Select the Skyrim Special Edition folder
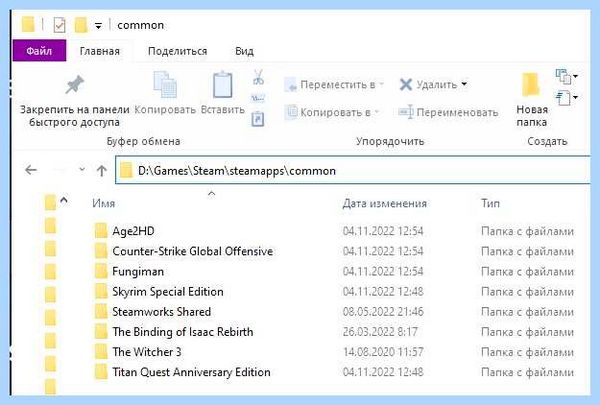Image resolution: width=600 pixels, height=405 pixels. [x=168, y=292]
